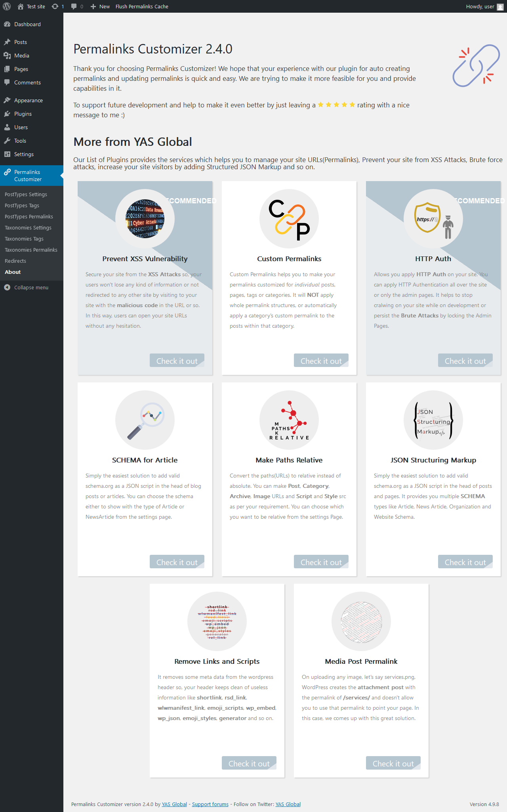Screen dimensions: 507x812
Task: Click the Settings sliders icon in sidebar
Action: pos(7,154)
